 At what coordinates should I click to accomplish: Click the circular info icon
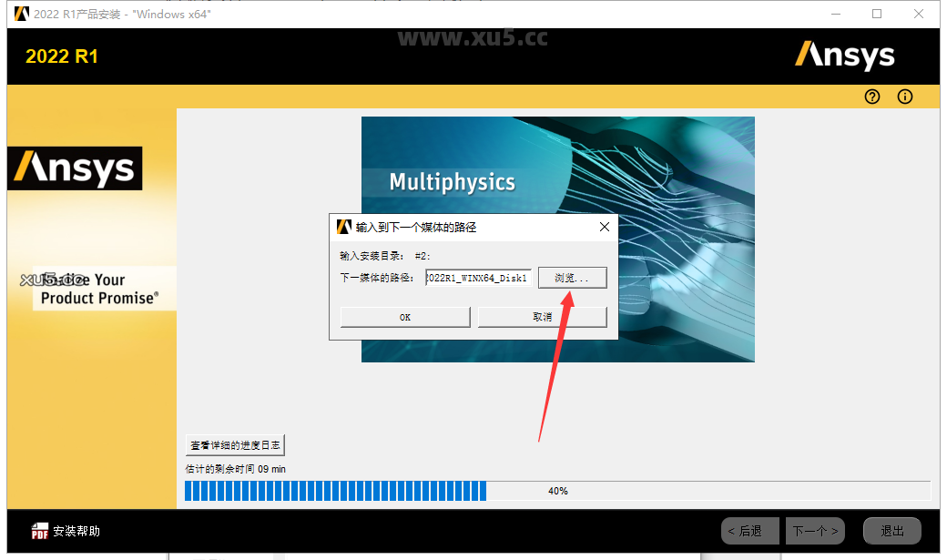pos(904,97)
